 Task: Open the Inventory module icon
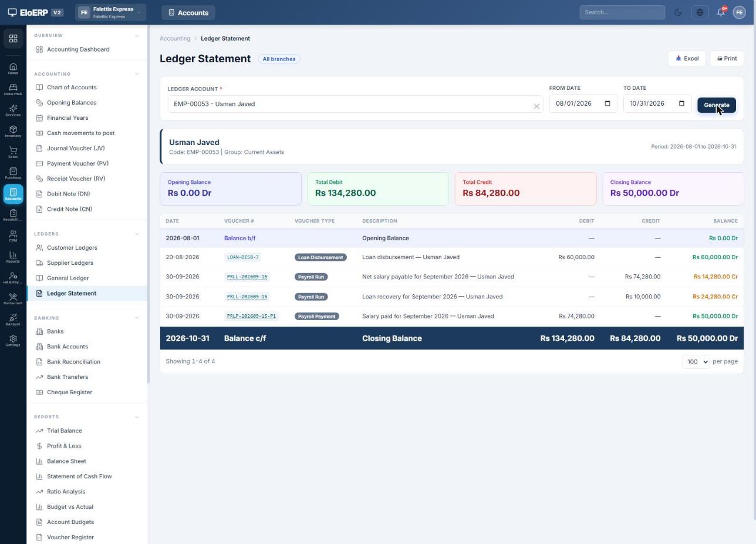point(13,132)
